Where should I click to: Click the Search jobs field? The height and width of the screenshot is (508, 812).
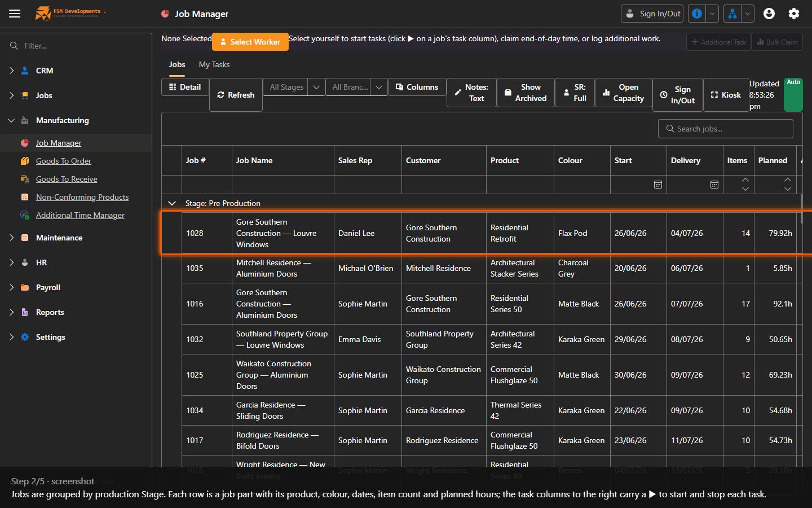tap(726, 129)
